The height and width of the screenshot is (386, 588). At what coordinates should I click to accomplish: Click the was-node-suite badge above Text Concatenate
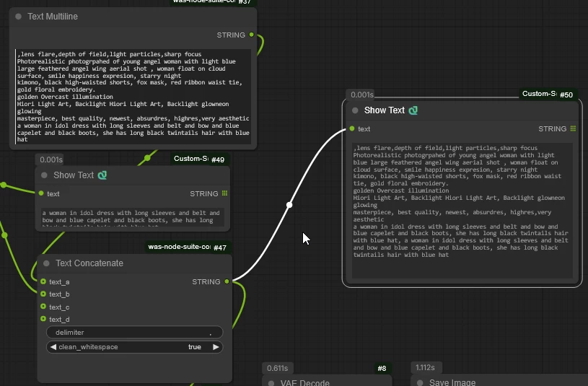178,247
